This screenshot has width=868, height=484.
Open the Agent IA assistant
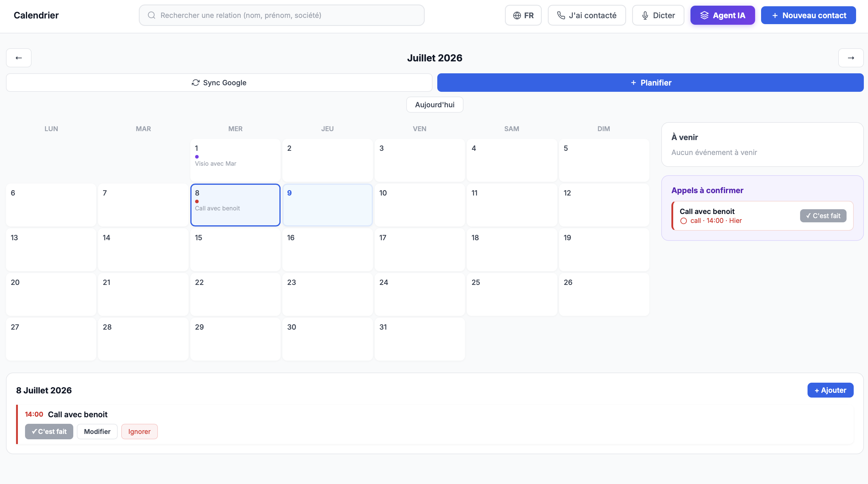(722, 15)
